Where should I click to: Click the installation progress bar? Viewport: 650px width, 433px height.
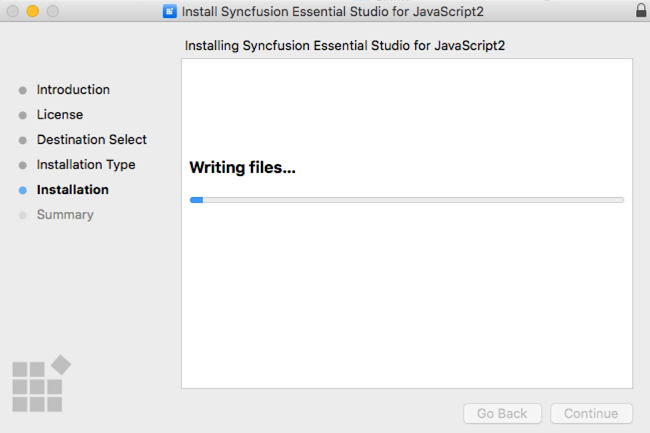[x=406, y=200]
